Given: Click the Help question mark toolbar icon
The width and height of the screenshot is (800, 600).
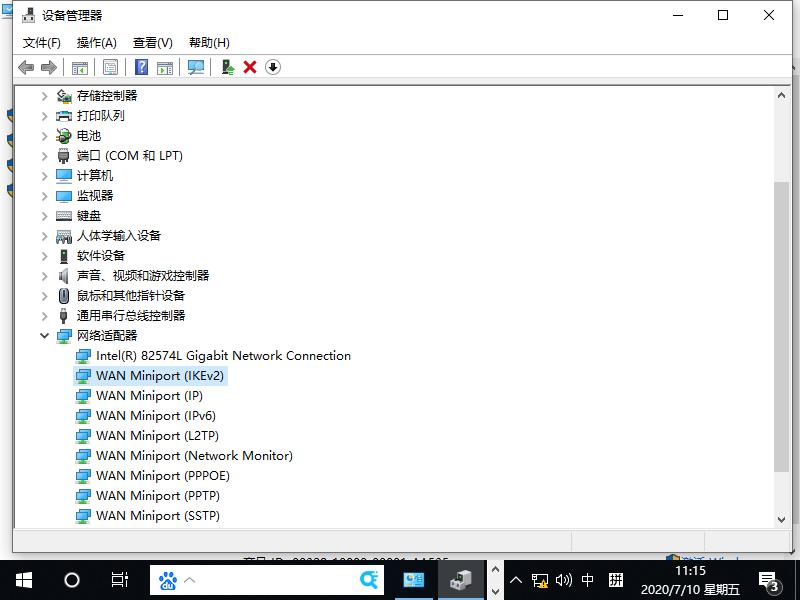Looking at the screenshot, I should (141, 67).
